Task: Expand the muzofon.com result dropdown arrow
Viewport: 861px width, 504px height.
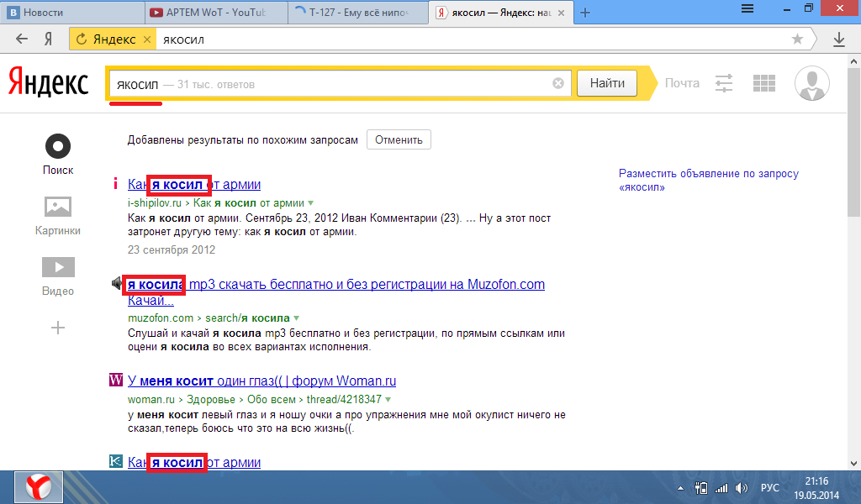Action: point(297,318)
